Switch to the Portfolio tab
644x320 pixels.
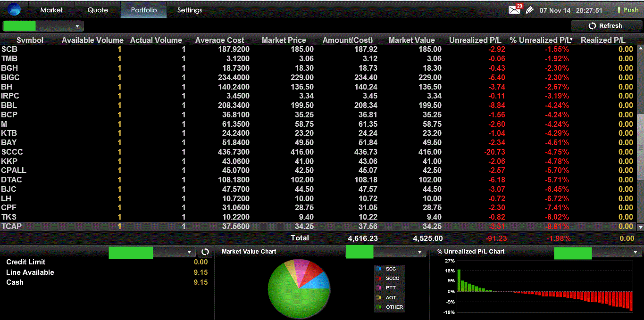tap(144, 10)
